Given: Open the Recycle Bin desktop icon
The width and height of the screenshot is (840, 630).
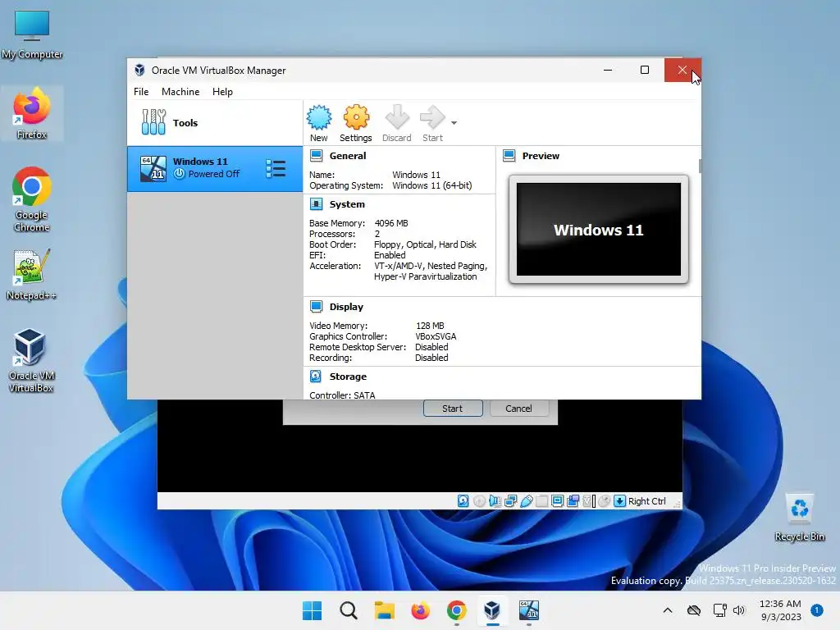Looking at the screenshot, I should tap(799, 518).
